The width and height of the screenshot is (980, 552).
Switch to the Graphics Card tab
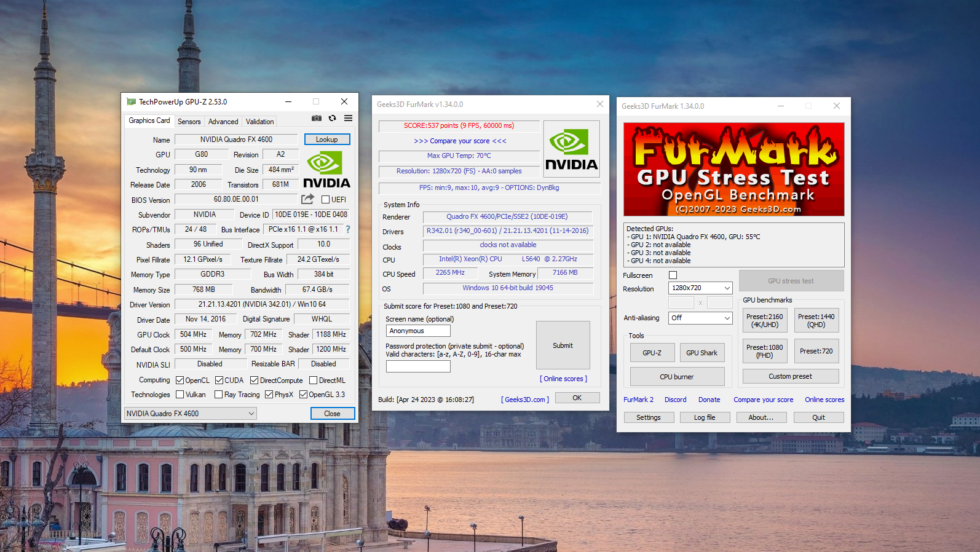pyautogui.click(x=149, y=120)
